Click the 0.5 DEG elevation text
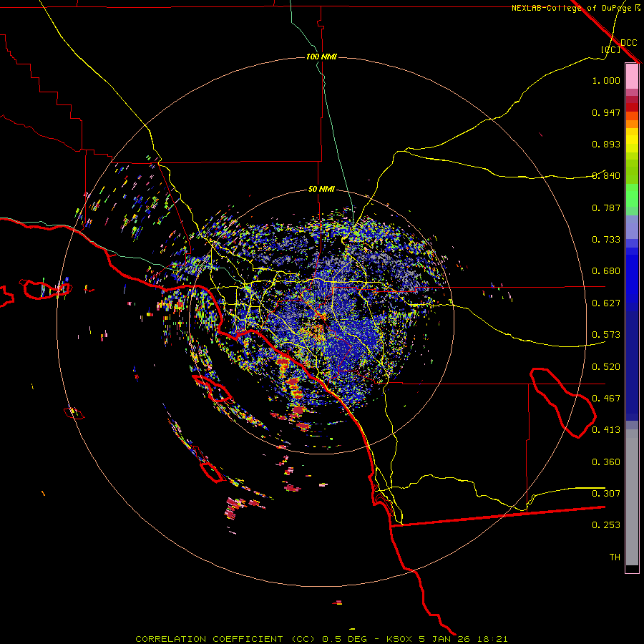This screenshot has height=644, width=644. [345, 639]
